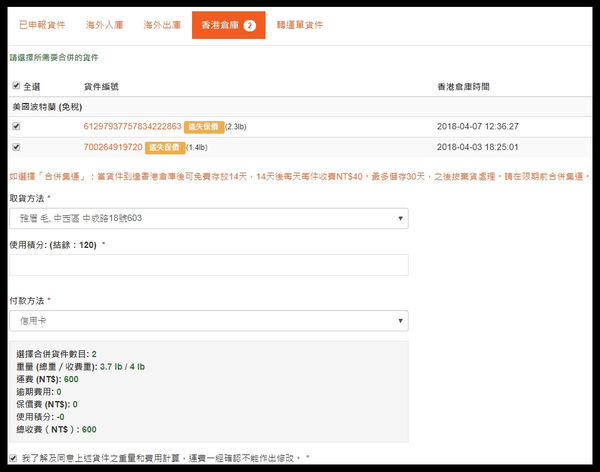Open the 轉運單貨件 tab

pos(300,24)
